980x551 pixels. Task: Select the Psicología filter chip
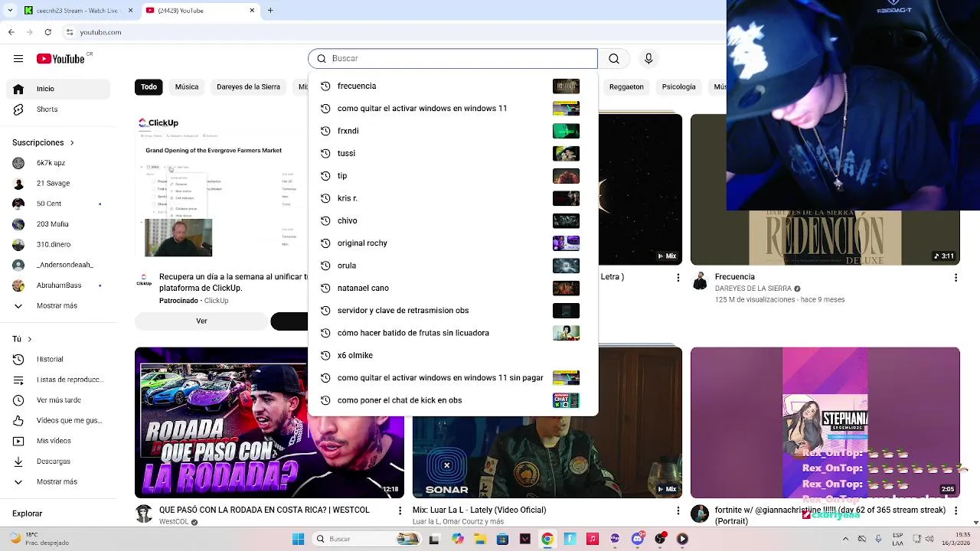[678, 86]
